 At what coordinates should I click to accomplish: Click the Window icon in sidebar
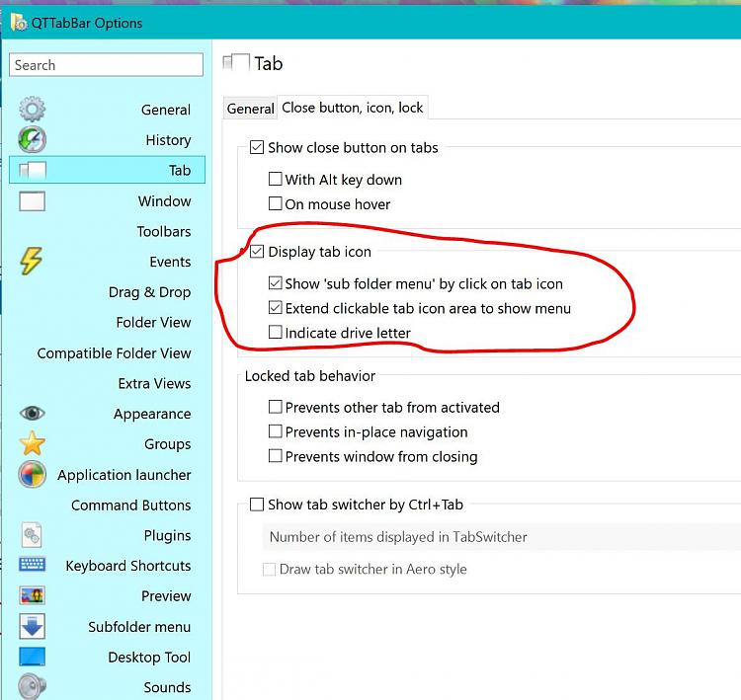(33, 201)
